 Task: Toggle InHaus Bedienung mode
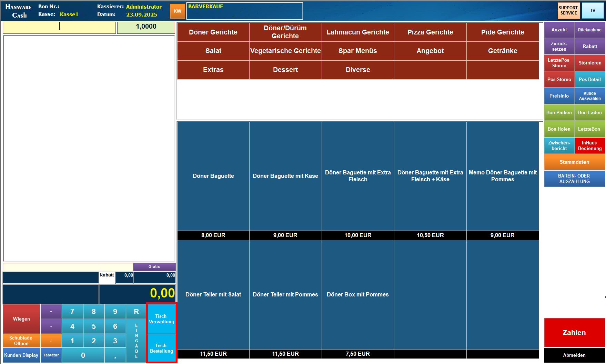click(589, 145)
